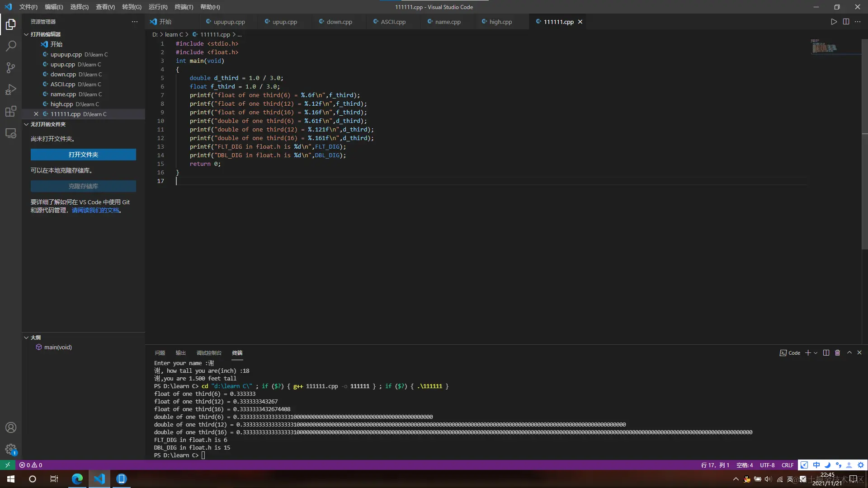Kill terminal with trash icon
Image resolution: width=868 pixels, height=488 pixels.
pyautogui.click(x=837, y=353)
